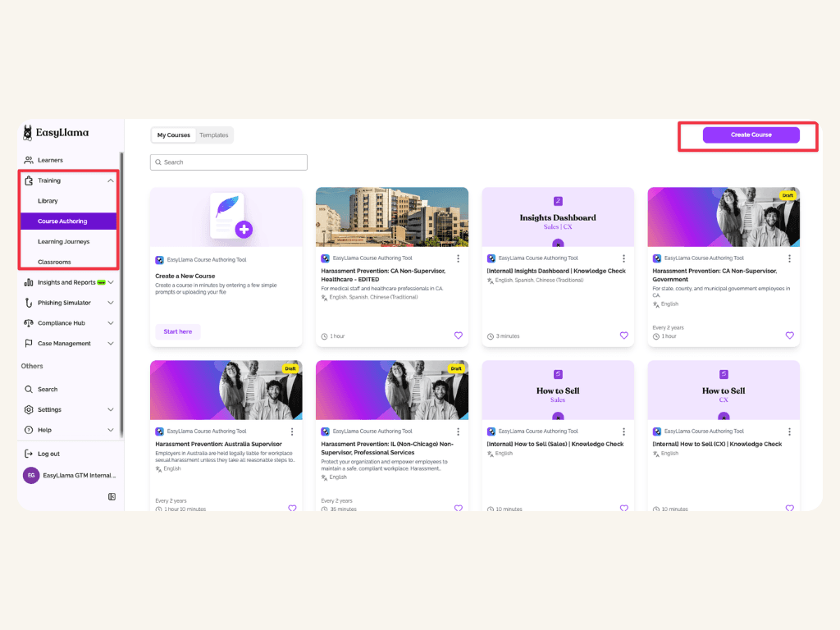Open the Insights Dashboard course thumbnail
The image size is (840, 630).
click(x=558, y=217)
